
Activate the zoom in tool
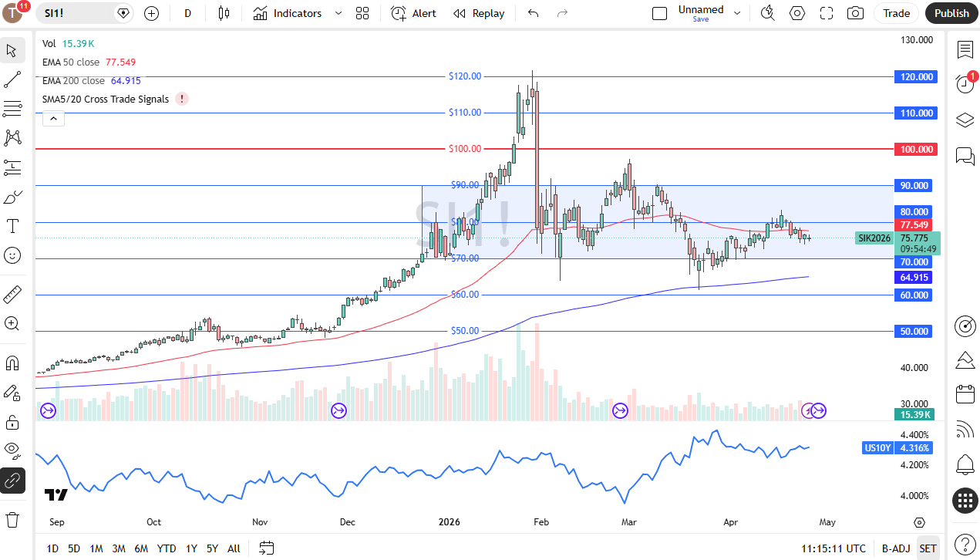12,323
